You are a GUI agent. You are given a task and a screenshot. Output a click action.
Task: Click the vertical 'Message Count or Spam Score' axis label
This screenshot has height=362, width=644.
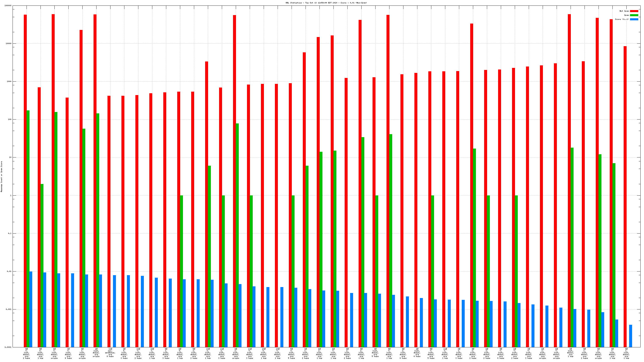tap(2, 176)
